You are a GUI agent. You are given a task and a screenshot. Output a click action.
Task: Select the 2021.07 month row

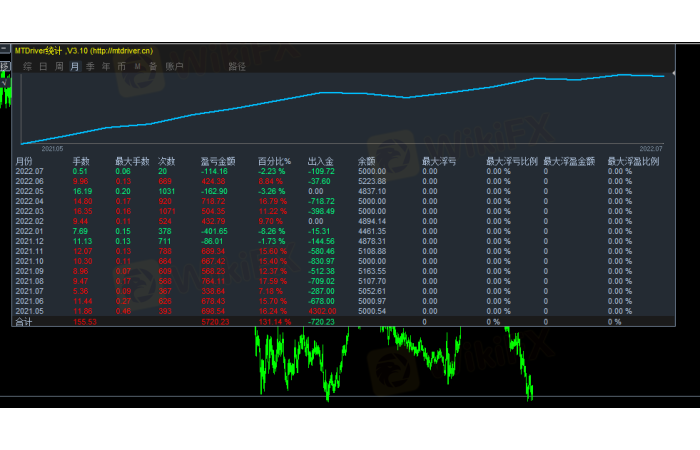tap(343, 291)
